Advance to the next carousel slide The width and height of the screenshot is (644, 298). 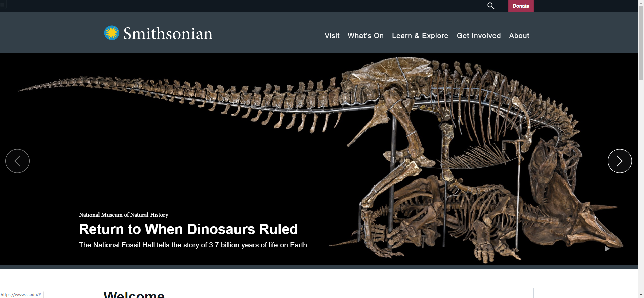pos(619,161)
